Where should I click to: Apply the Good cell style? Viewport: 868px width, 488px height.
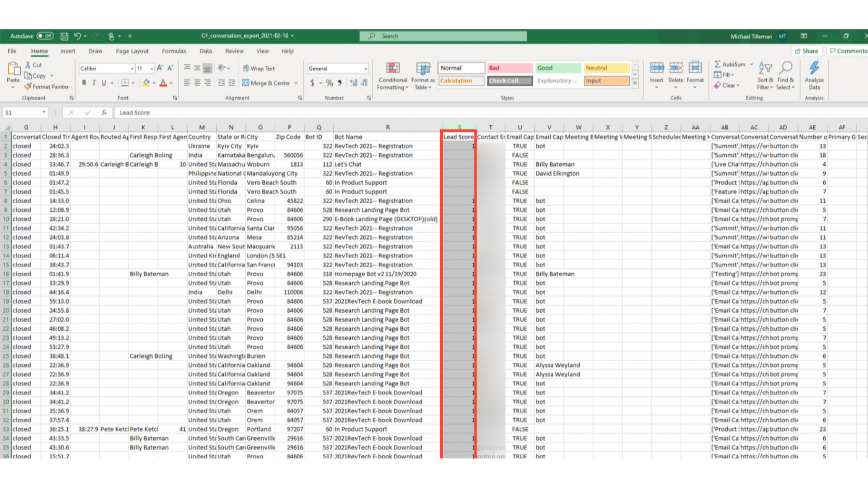coord(558,68)
